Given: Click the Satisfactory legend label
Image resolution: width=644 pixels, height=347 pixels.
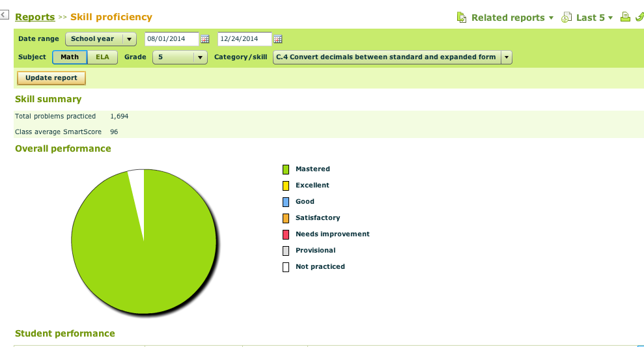Looking at the screenshot, I should click(x=318, y=217).
